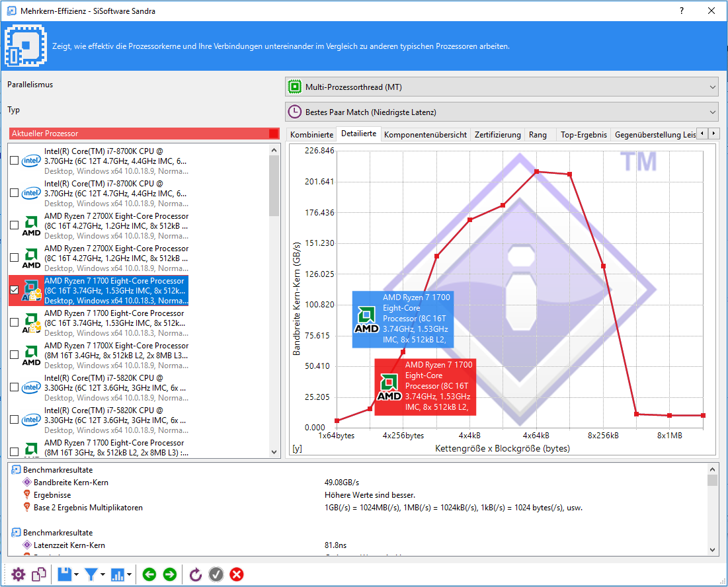Click the refresh benchmark icon

pyautogui.click(x=196, y=574)
